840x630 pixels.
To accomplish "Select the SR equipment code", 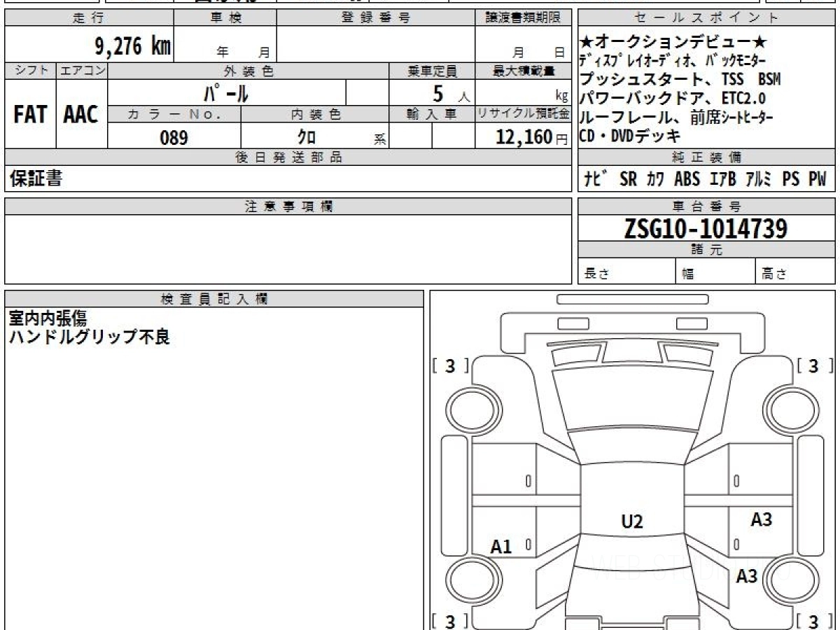I will point(629,179).
